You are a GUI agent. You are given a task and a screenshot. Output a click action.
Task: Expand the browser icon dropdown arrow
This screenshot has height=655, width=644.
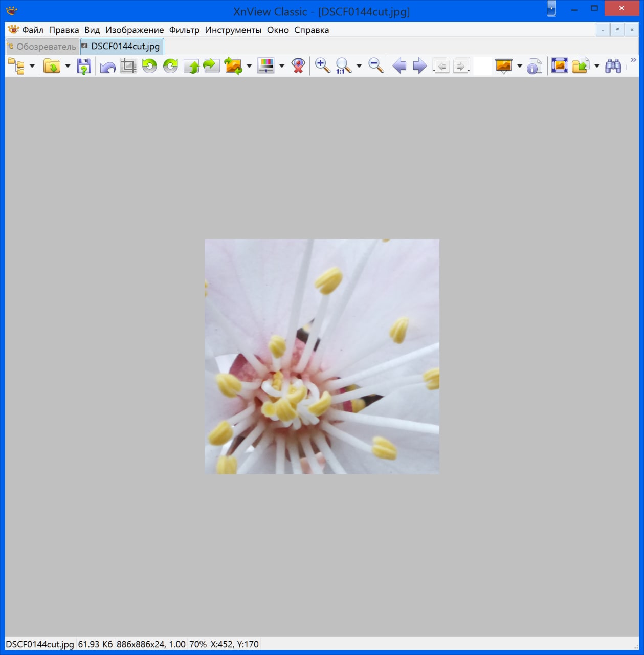tap(32, 66)
